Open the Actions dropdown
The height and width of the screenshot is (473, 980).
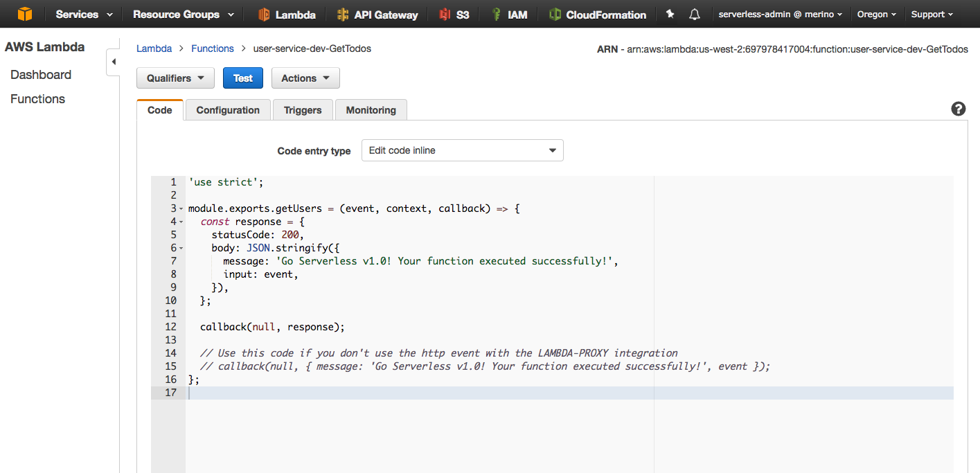tap(305, 78)
